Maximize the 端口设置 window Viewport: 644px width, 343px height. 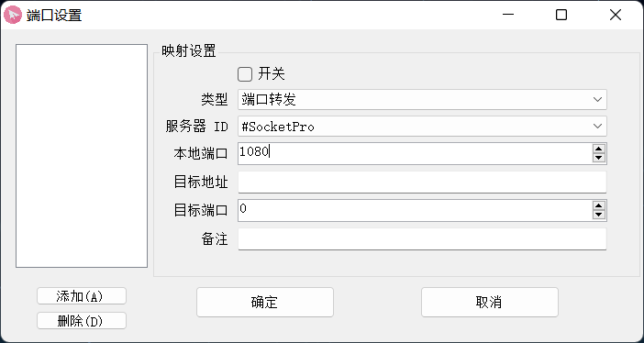(x=561, y=16)
